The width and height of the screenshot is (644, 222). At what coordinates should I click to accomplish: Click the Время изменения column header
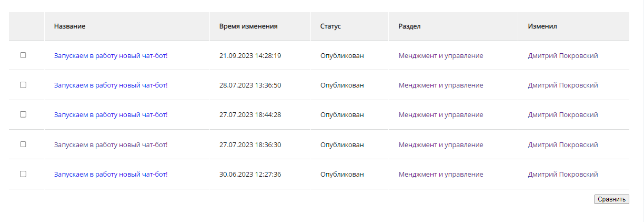pos(248,26)
